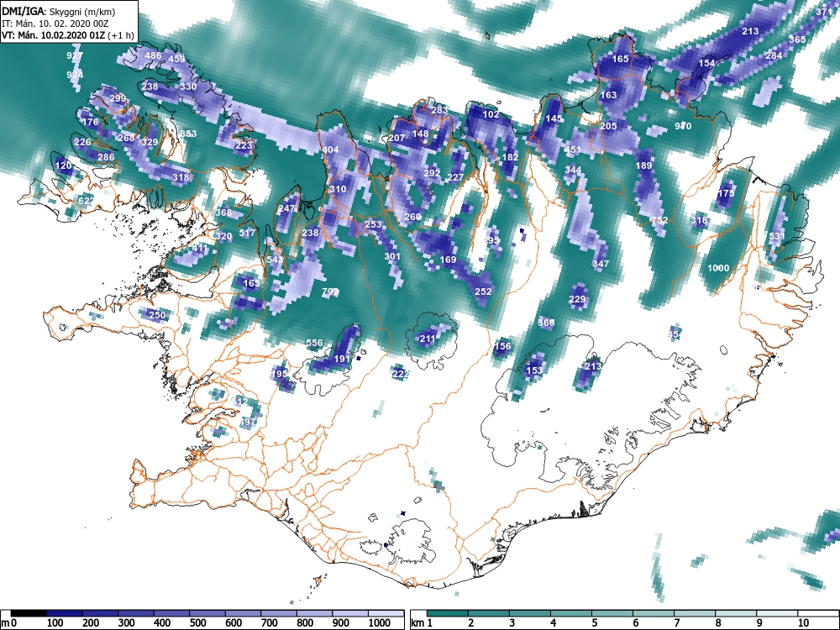The width and height of the screenshot is (840, 630).
Task: Click the visibility value '853'
Action: [188, 134]
